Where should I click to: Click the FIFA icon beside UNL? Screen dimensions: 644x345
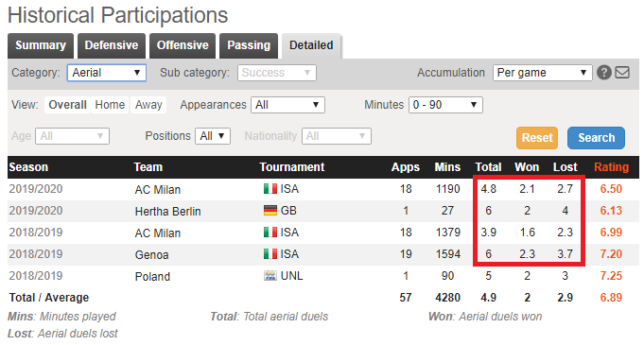(270, 276)
